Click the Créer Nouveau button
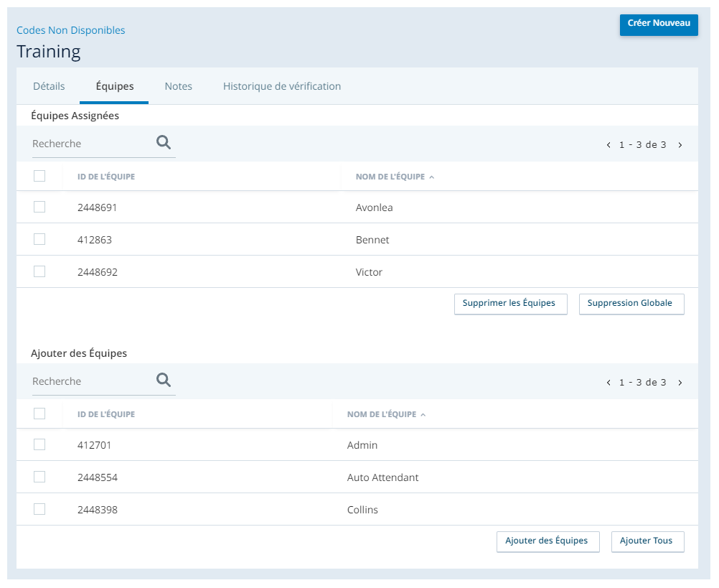 click(x=659, y=24)
